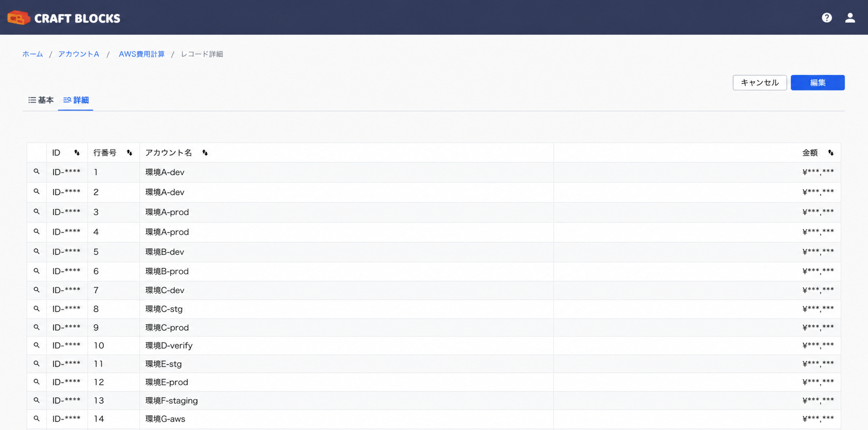Switch to the 基本 tab
Image resolution: width=868 pixels, height=430 pixels.
[41, 100]
